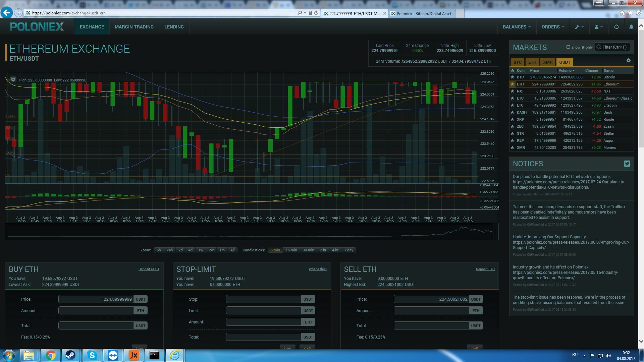Set chart zoom to 24h

pyautogui.click(x=170, y=250)
